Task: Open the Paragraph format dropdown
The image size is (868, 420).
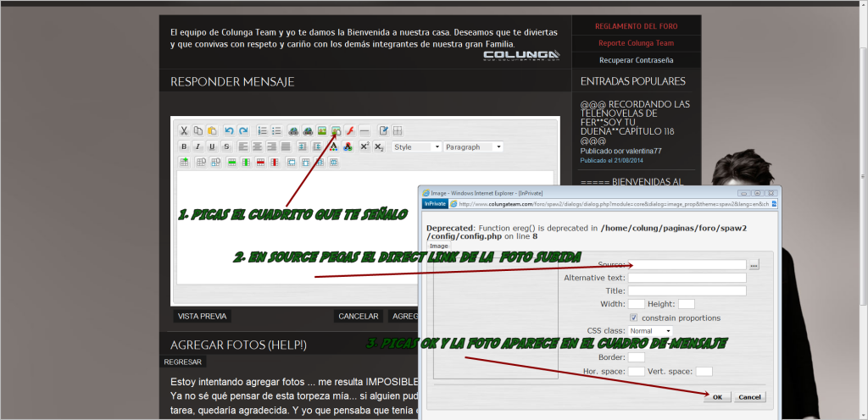Action: coord(472,146)
